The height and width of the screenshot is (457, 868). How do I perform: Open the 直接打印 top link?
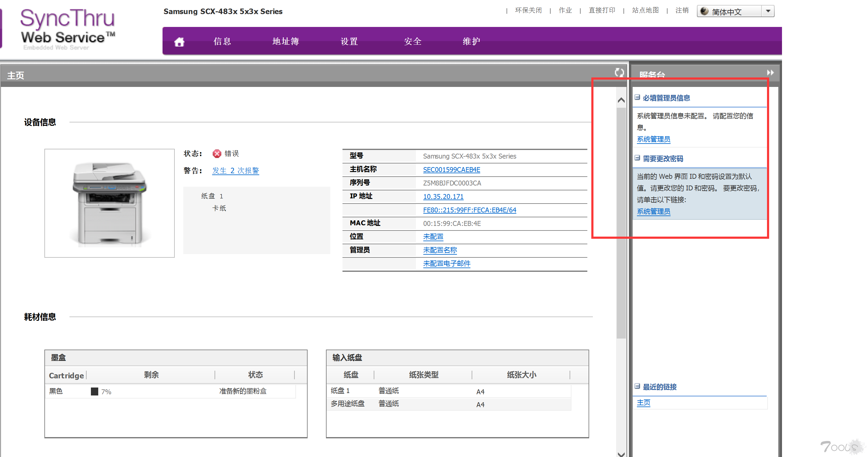click(x=602, y=10)
